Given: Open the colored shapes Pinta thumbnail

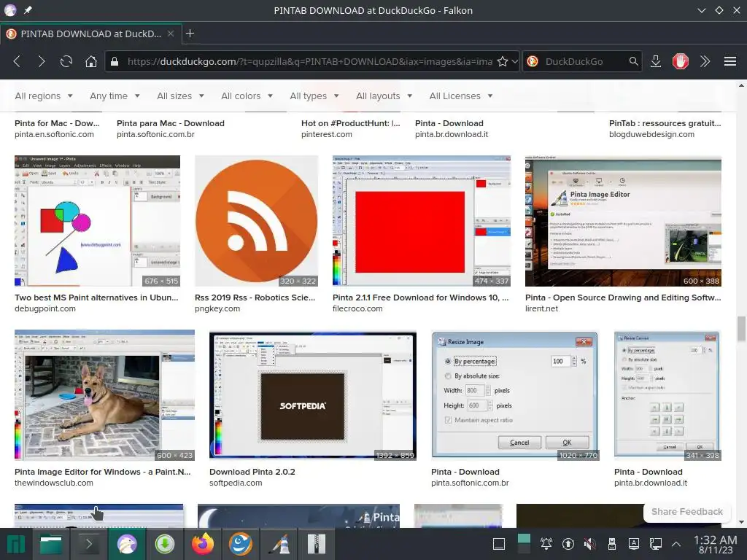Looking at the screenshot, I should tap(97, 220).
